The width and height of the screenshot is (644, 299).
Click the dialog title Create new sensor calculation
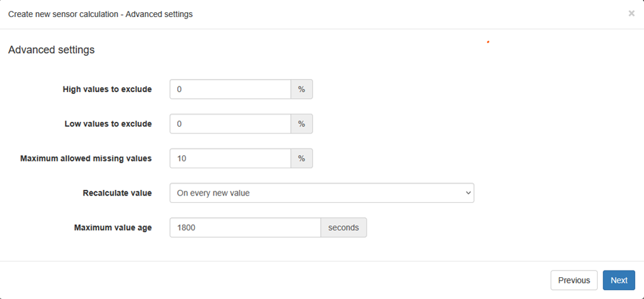tap(100, 14)
